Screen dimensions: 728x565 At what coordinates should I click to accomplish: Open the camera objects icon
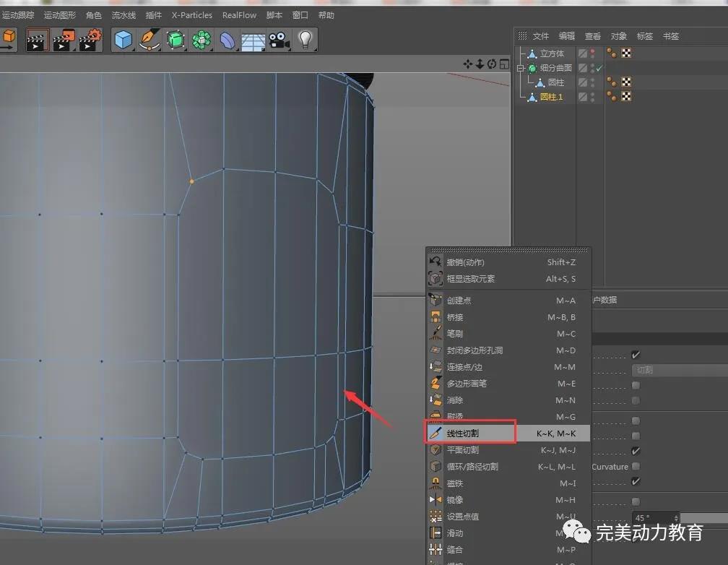(x=278, y=40)
